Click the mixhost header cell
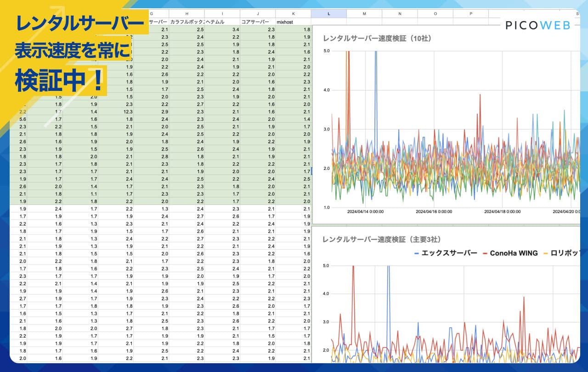588x372 pixels. [293, 22]
